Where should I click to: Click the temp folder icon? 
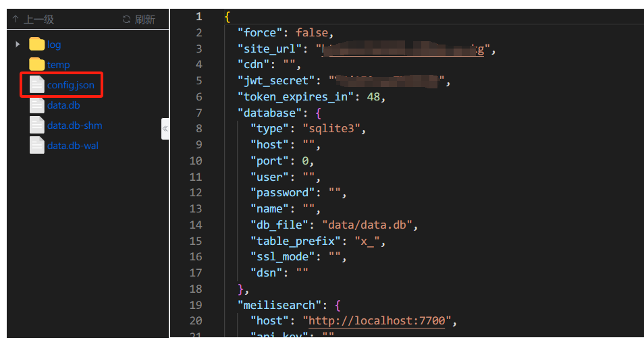[36, 65]
